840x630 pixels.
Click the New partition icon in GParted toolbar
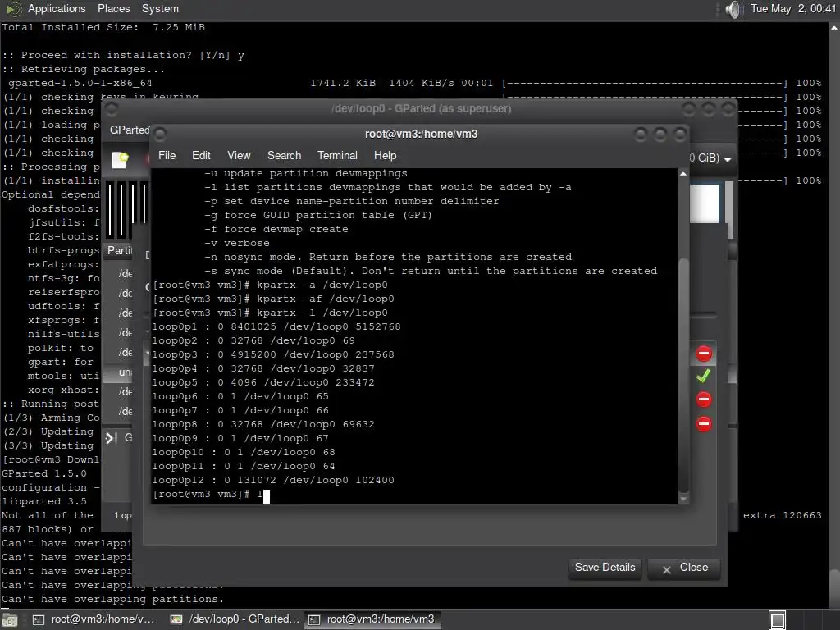120,160
